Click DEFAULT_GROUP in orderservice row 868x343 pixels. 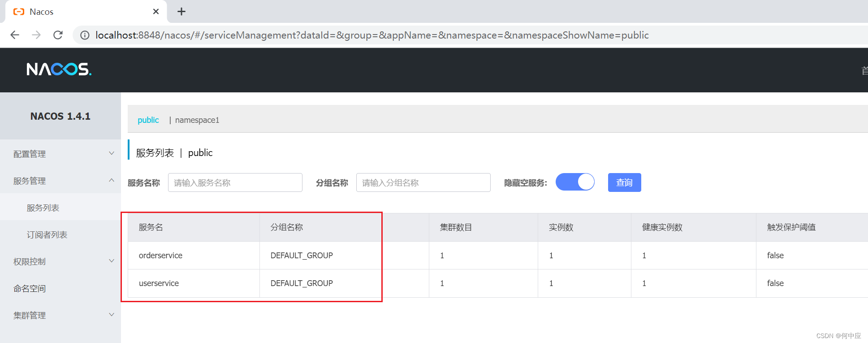click(302, 255)
